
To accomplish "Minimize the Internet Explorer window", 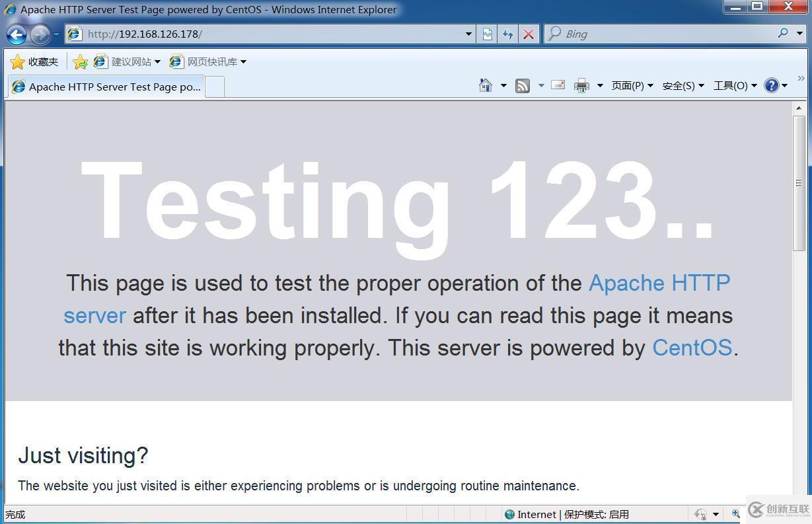I will [736, 7].
